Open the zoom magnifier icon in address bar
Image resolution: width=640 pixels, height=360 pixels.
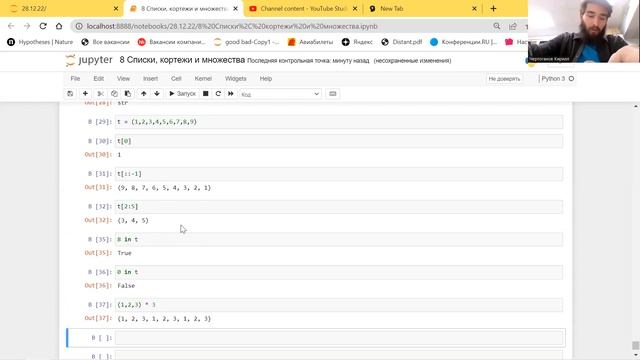[x=497, y=26]
